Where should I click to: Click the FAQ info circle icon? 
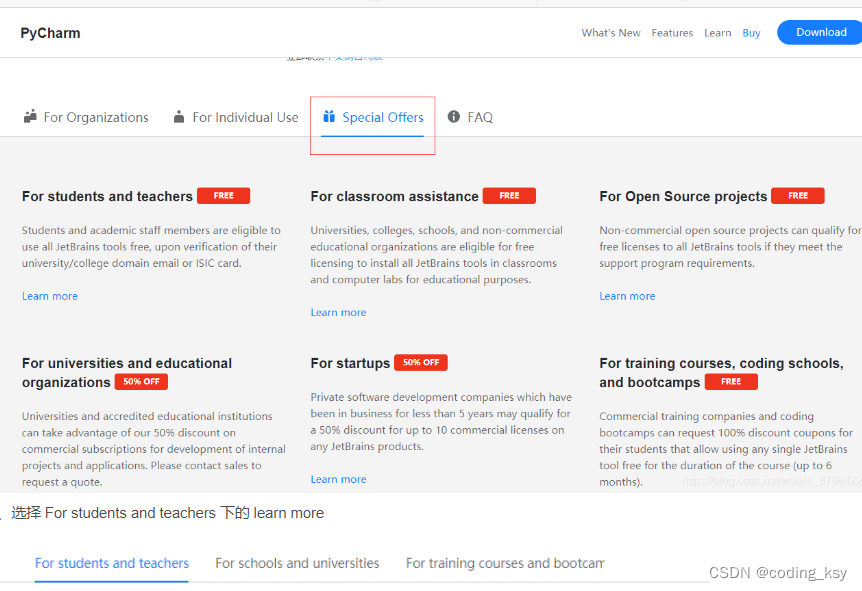[454, 117]
